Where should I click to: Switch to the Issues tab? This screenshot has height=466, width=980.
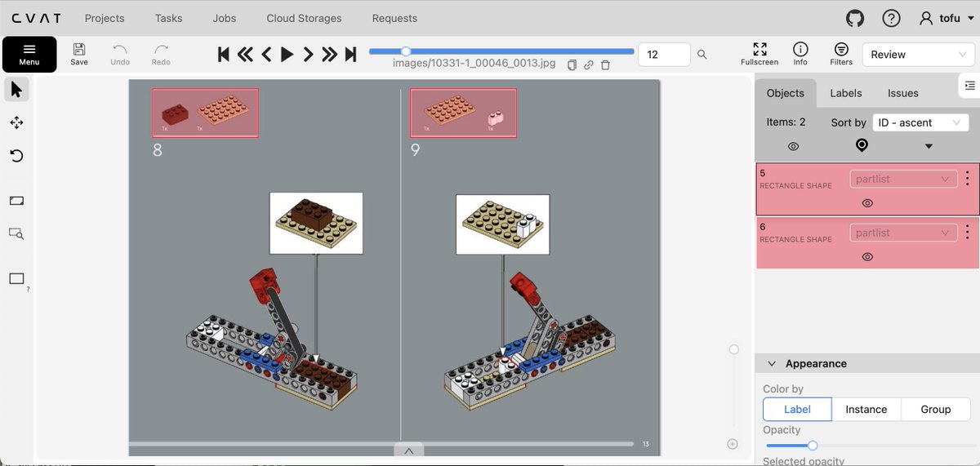coord(903,93)
